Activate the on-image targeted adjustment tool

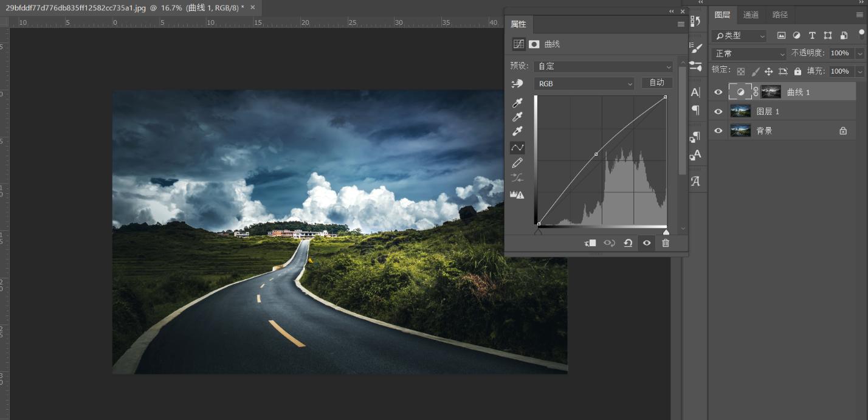pyautogui.click(x=517, y=83)
